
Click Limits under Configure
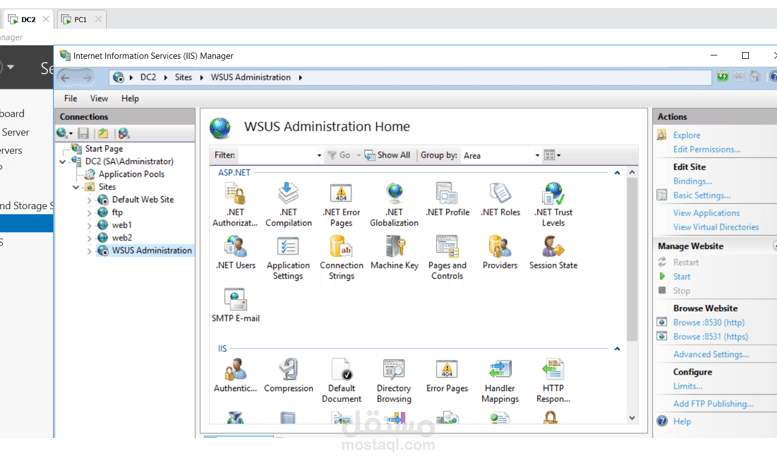point(687,386)
